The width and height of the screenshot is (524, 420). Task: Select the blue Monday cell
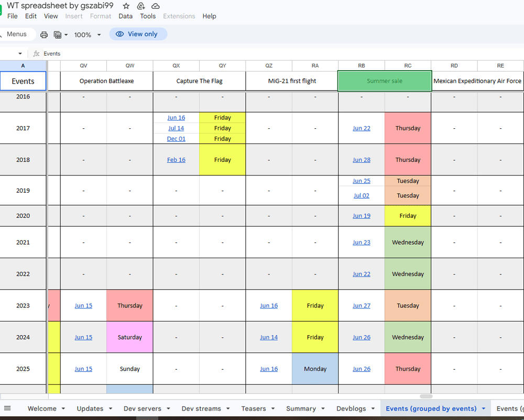pyautogui.click(x=315, y=369)
